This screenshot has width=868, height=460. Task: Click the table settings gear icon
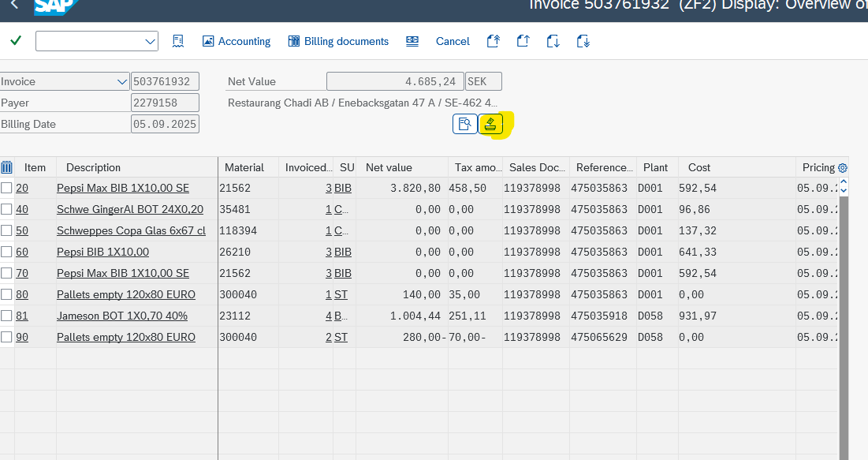843,167
